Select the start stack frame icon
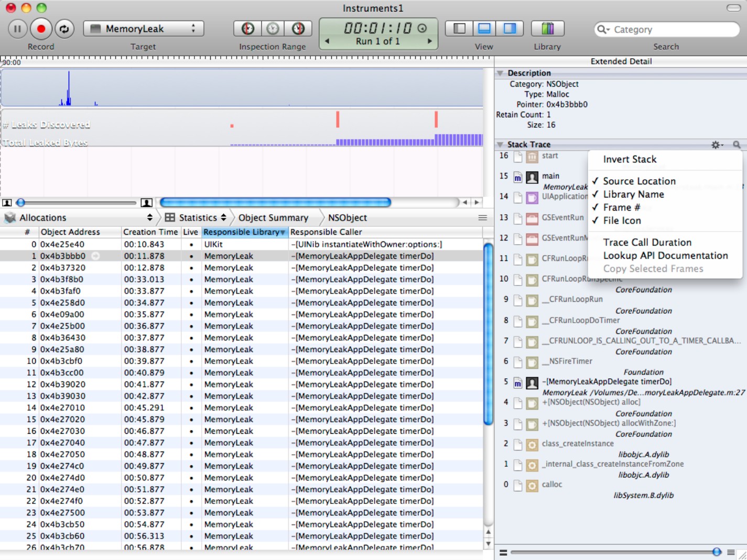 pyautogui.click(x=532, y=157)
